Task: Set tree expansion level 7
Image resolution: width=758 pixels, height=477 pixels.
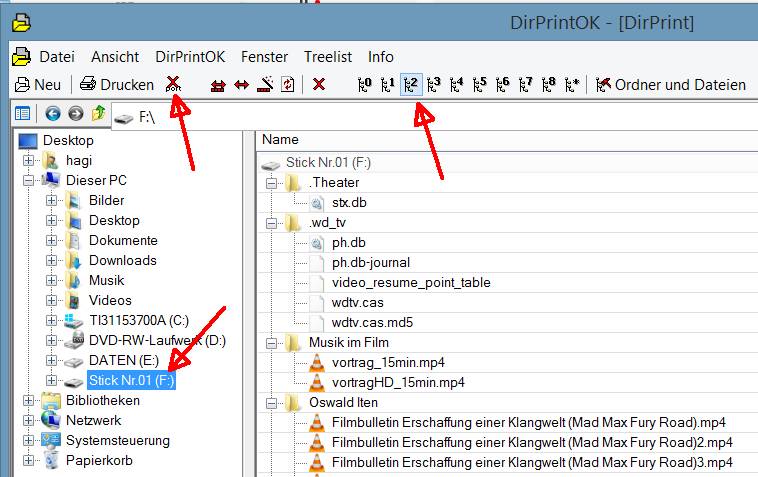Action: (525, 85)
